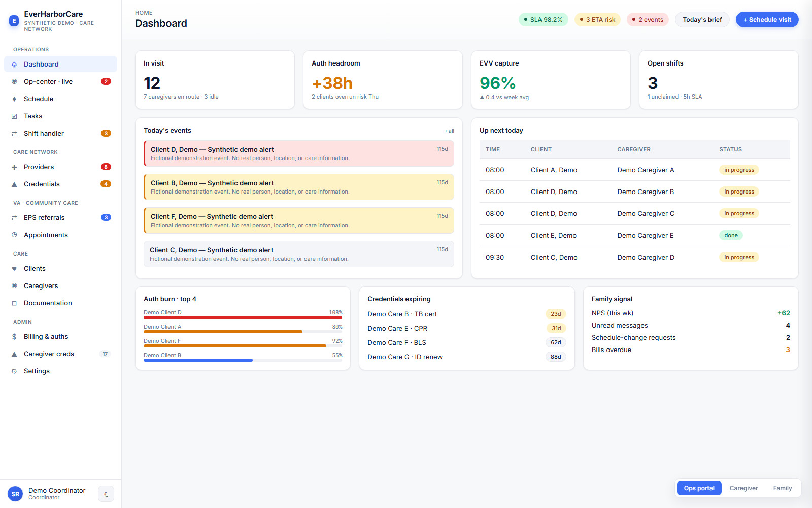Click the Clients heart icon
The height and width of the screenshot is (508, 812).
coord(14,269)
